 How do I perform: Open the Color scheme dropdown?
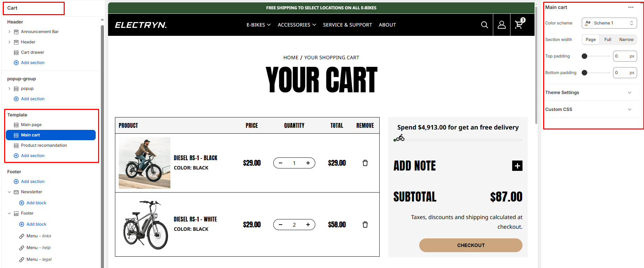click(609, 23)
